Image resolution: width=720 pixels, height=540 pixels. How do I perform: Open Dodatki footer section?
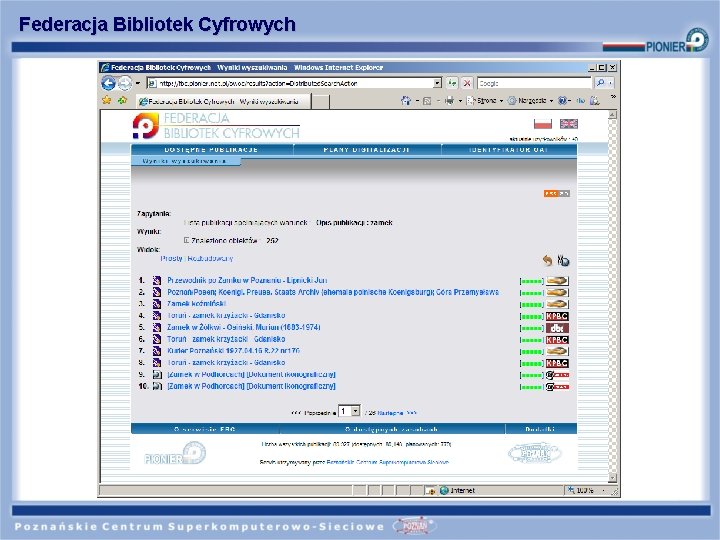point(540,429)
